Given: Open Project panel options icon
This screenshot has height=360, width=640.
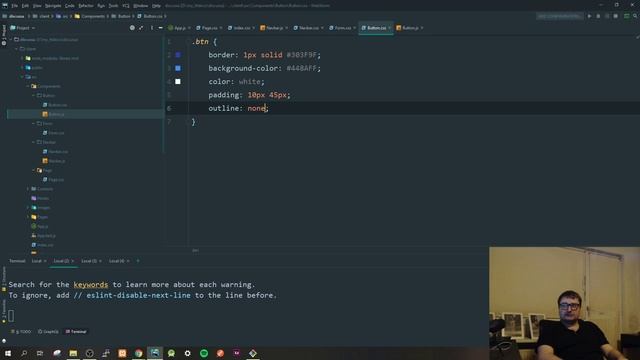Looking at the screenshot, I should pos(152,28).
